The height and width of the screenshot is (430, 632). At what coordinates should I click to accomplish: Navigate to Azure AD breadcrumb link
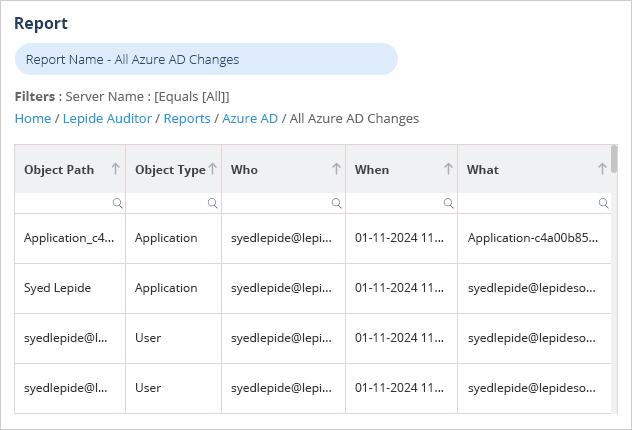[x=250, y=118]
